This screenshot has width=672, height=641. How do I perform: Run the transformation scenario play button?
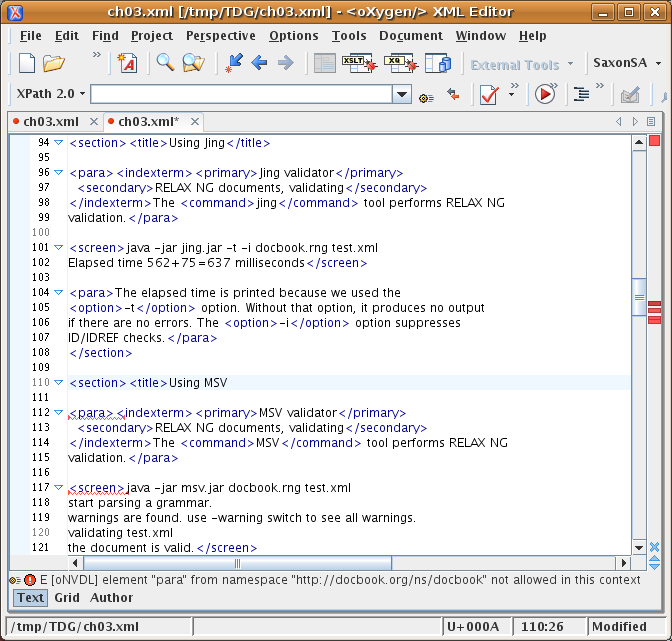pyautogui.click(x=545, y=95)
